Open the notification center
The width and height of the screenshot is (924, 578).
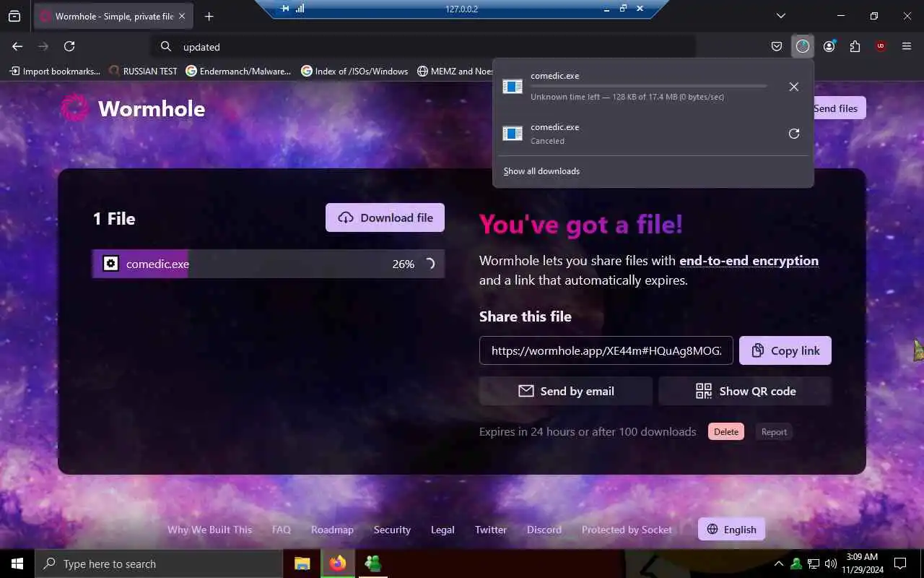tap(900, 564)
